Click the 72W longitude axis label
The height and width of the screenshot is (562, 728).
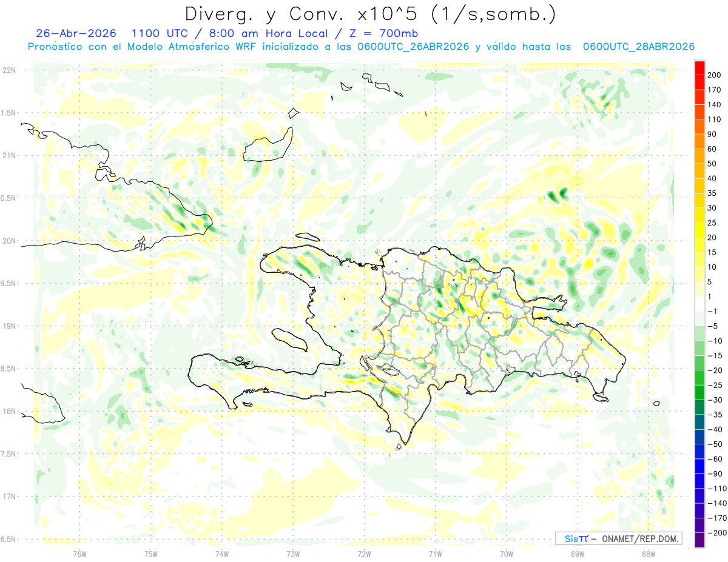(x=364, y=553)
